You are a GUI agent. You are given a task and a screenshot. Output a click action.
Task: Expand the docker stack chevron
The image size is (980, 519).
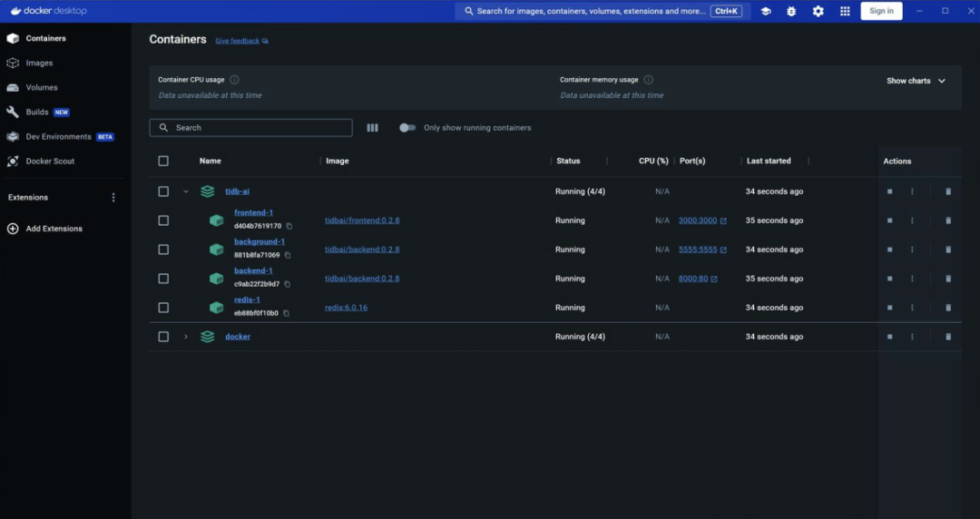186,337
